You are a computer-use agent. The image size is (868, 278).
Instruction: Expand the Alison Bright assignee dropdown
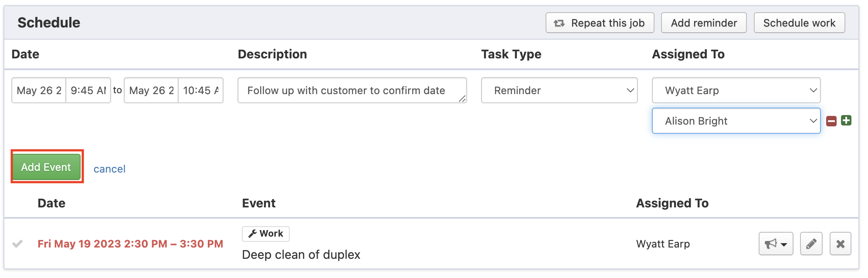tap(736, 121)
